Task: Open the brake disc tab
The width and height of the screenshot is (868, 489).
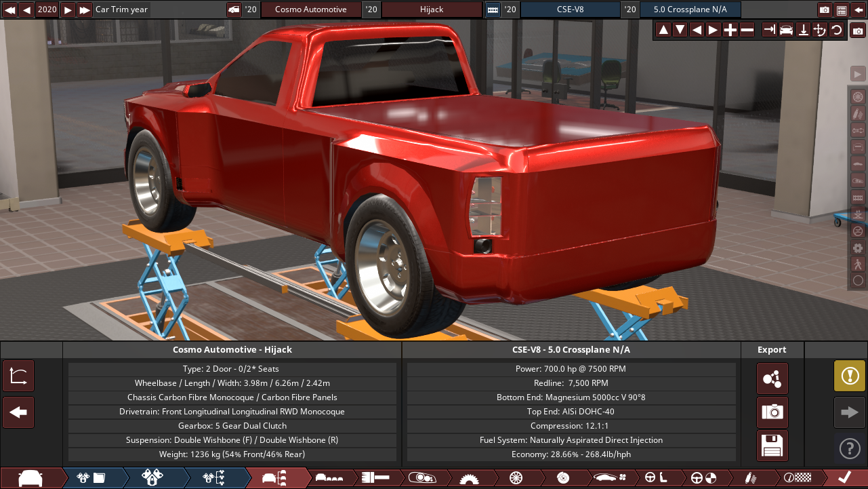Action: [562, 477]
